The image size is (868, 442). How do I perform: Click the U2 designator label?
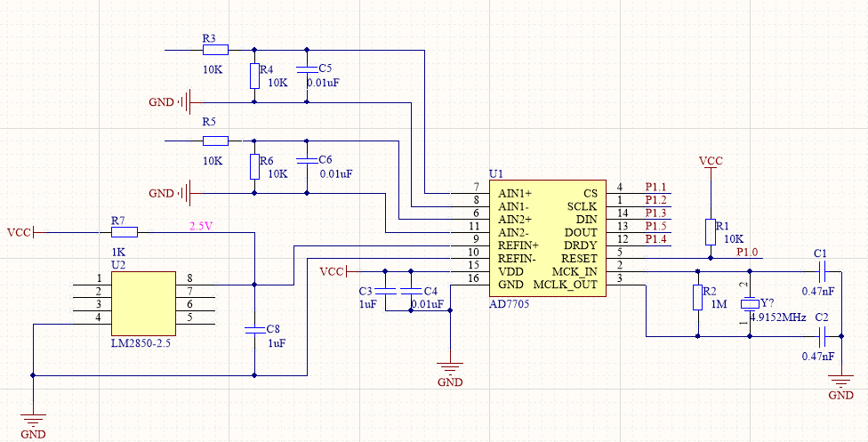[118, 265]
